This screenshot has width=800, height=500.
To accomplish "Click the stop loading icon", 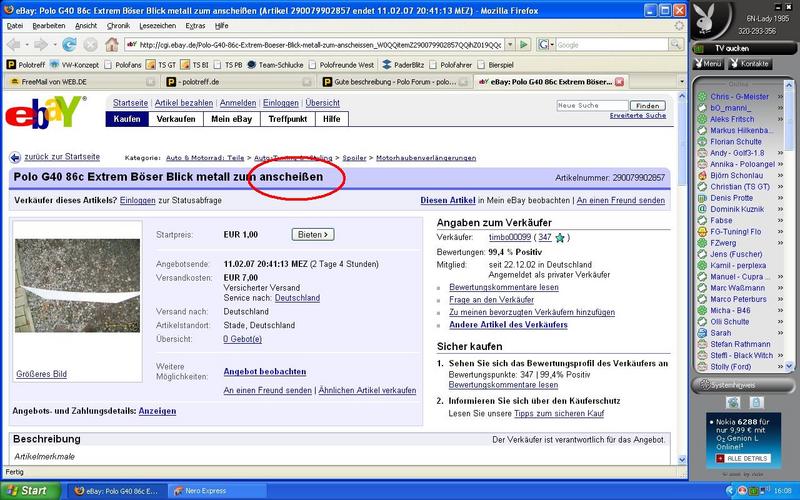I will click(90, 45).
